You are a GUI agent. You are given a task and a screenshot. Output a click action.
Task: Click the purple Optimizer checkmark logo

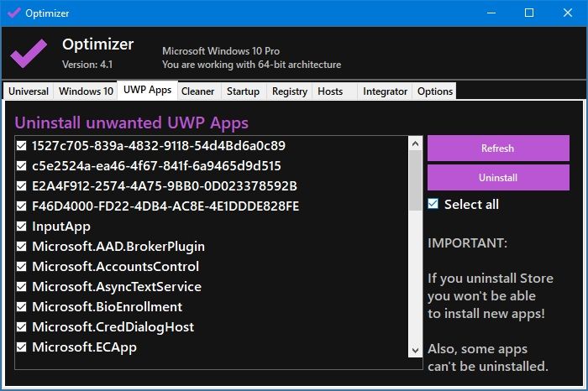[29, 54]
